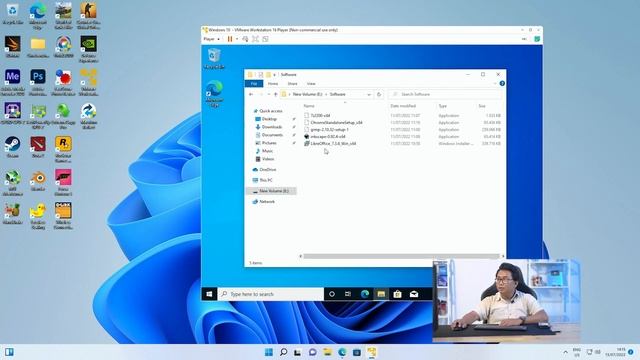Click Send Ctrl+Alt+Del icon in VMware toolbar

point(245,39)
